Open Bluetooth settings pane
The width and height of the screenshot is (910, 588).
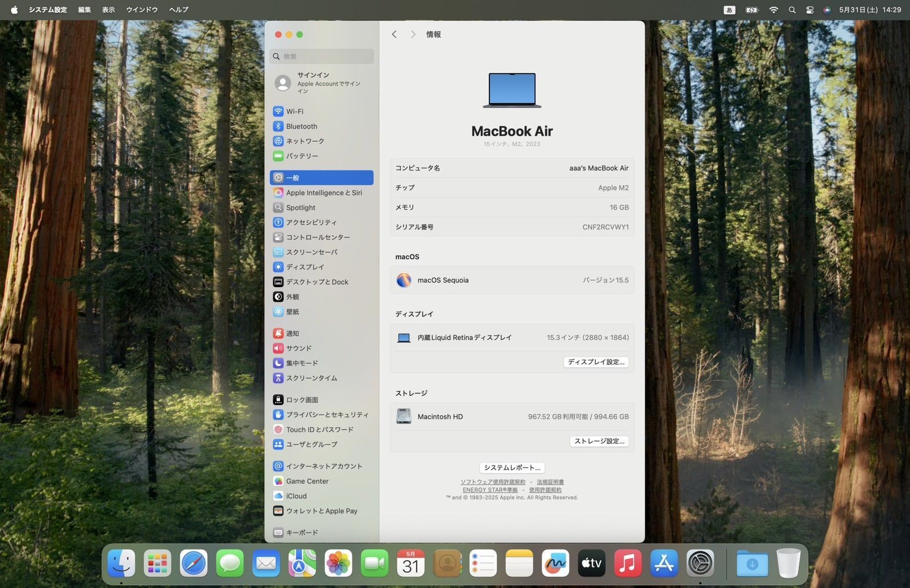coord(321,126)
